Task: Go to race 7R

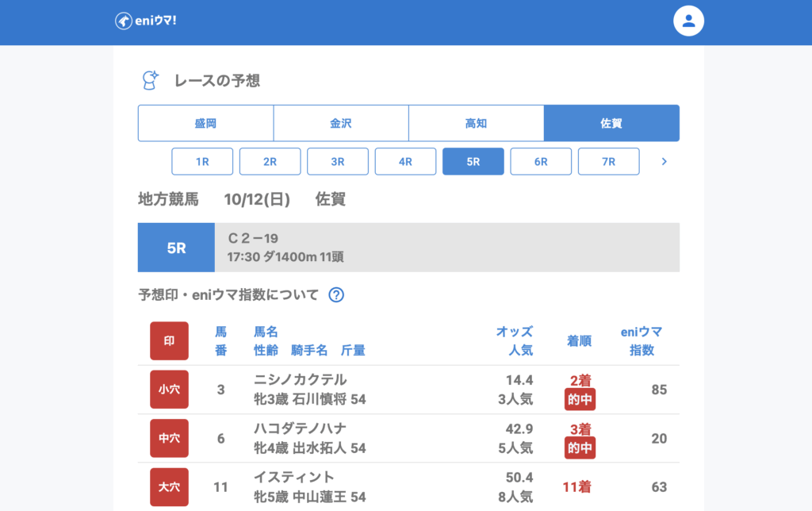Action: click(x=608, y=161)
